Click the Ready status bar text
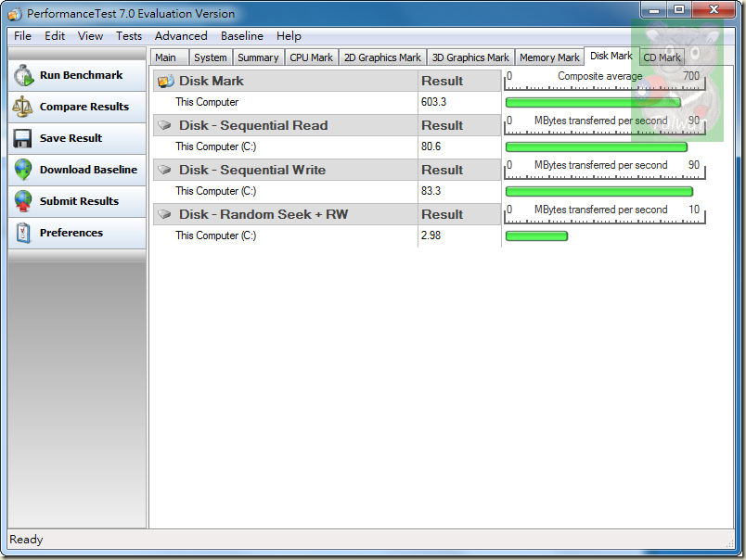This screenshot has width=746, height=560. [26, 540]
